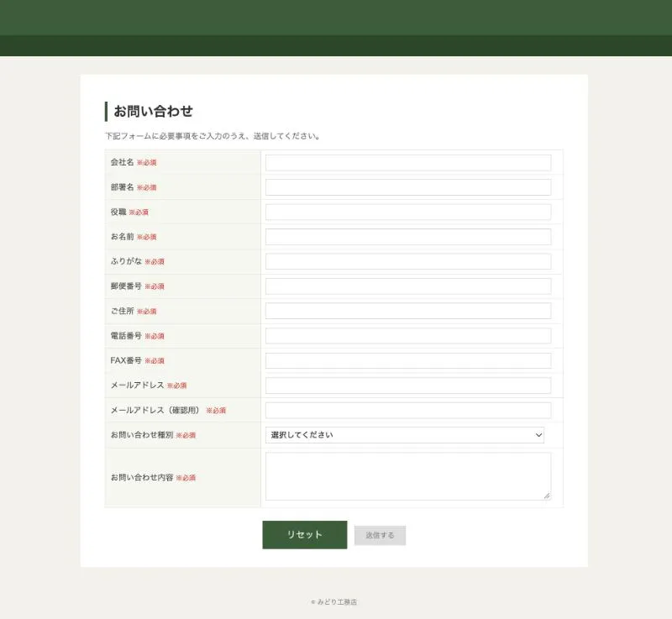The height and width of the screenshot is (619, 672).
Task: Focus the メールアドレス（確認用） input field
Action: coord(408,411)
